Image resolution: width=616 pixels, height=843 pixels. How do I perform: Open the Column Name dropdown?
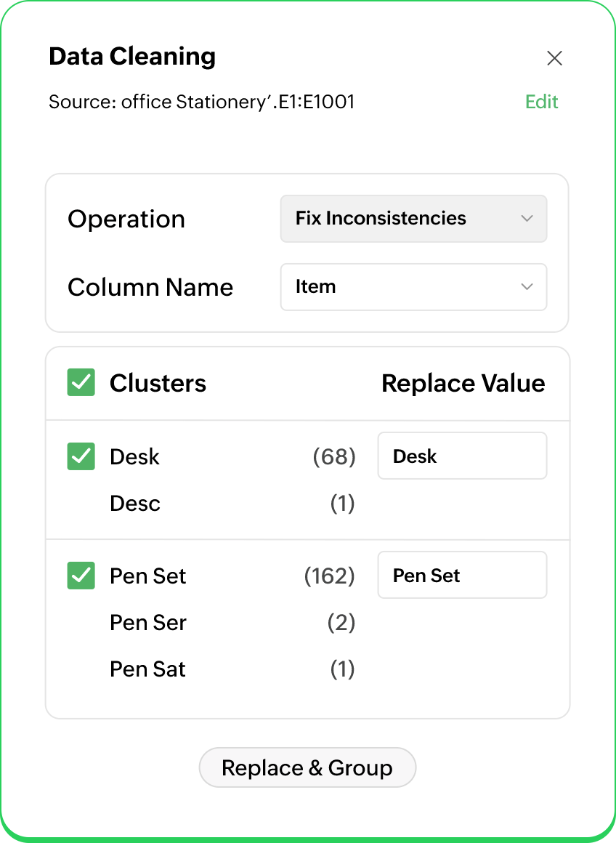click(x=413, y=287)
